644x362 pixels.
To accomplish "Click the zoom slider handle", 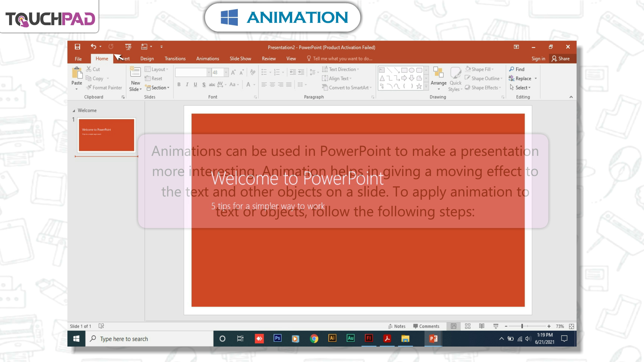I will pos(522,326).
